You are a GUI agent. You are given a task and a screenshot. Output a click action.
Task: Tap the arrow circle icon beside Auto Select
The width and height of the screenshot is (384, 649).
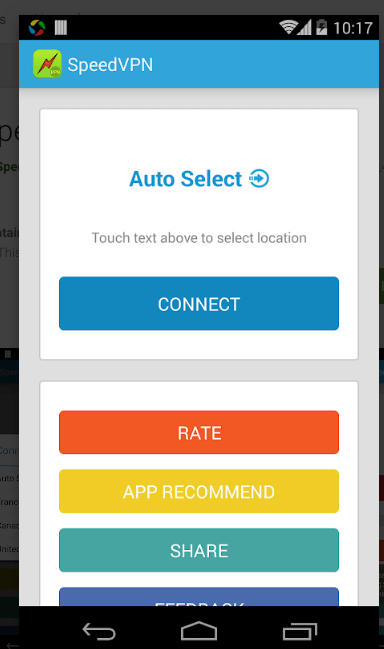tap(259, 179)
